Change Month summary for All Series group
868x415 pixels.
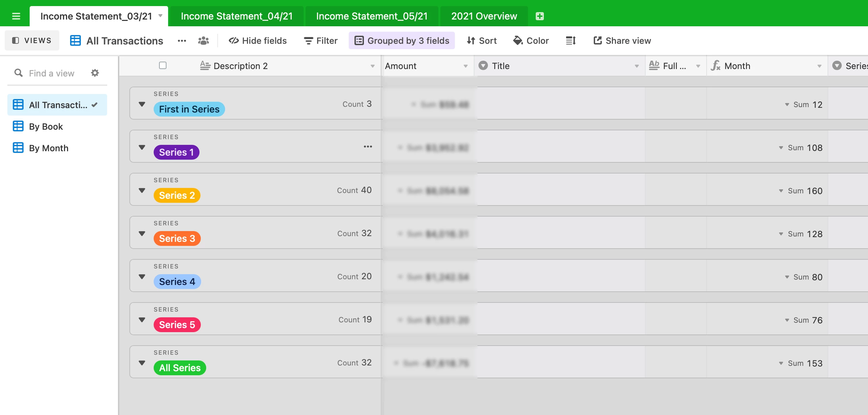[800, 363]
